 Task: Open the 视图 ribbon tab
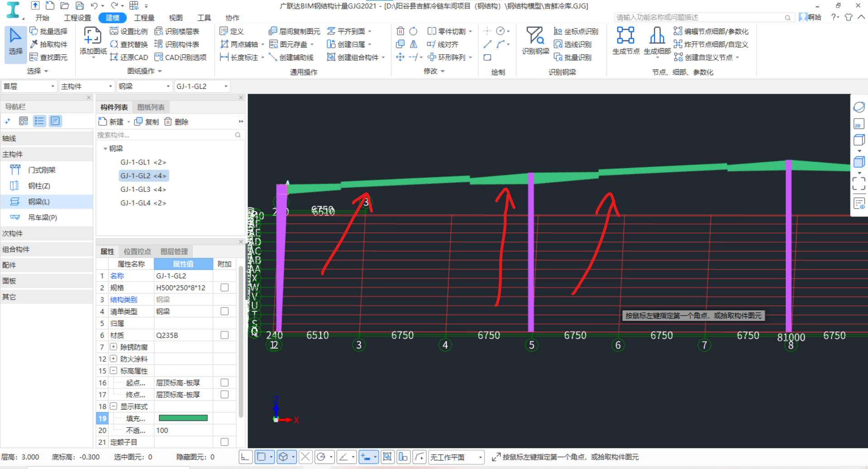[176, 18]
